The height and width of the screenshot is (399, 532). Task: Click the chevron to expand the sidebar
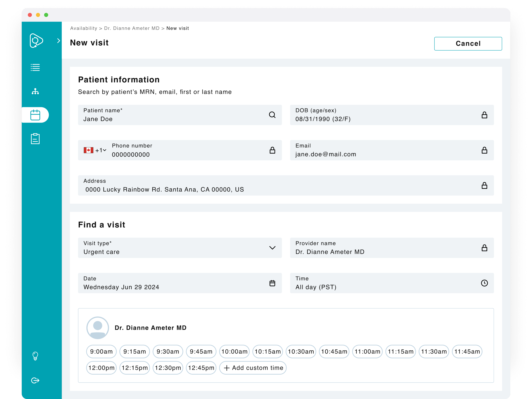coord(58,41)
